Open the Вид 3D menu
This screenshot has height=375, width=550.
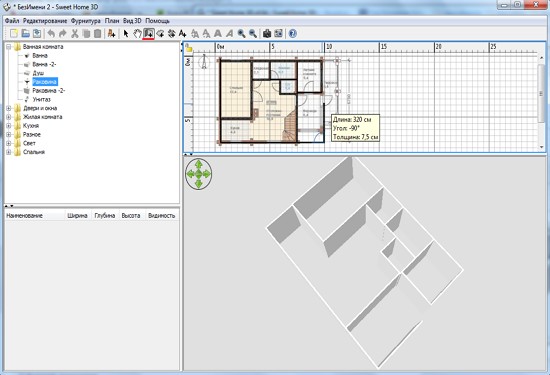pyautogui.click(x=132, y=21)
